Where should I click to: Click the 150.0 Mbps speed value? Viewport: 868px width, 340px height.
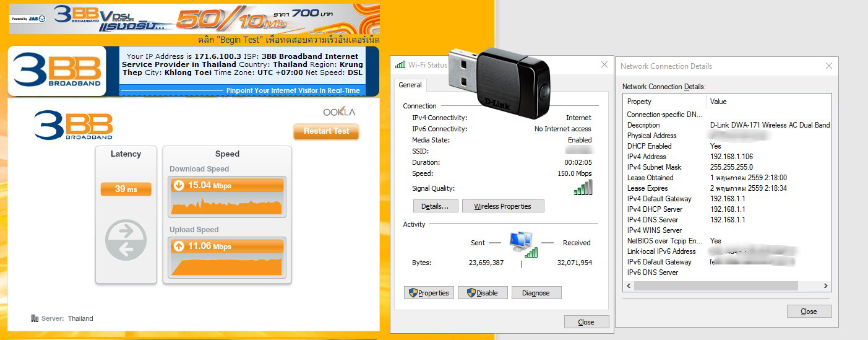[575, 173]
